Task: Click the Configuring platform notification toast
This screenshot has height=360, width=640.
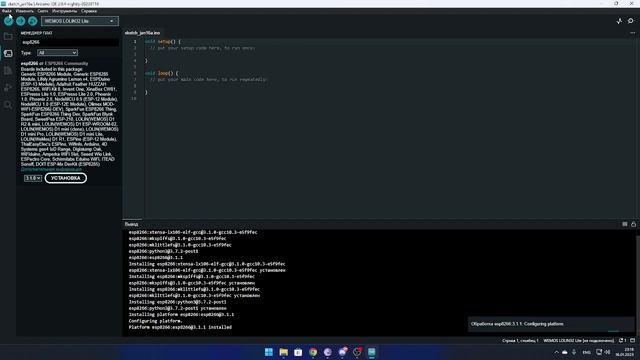Action: (x=551, y=324)
